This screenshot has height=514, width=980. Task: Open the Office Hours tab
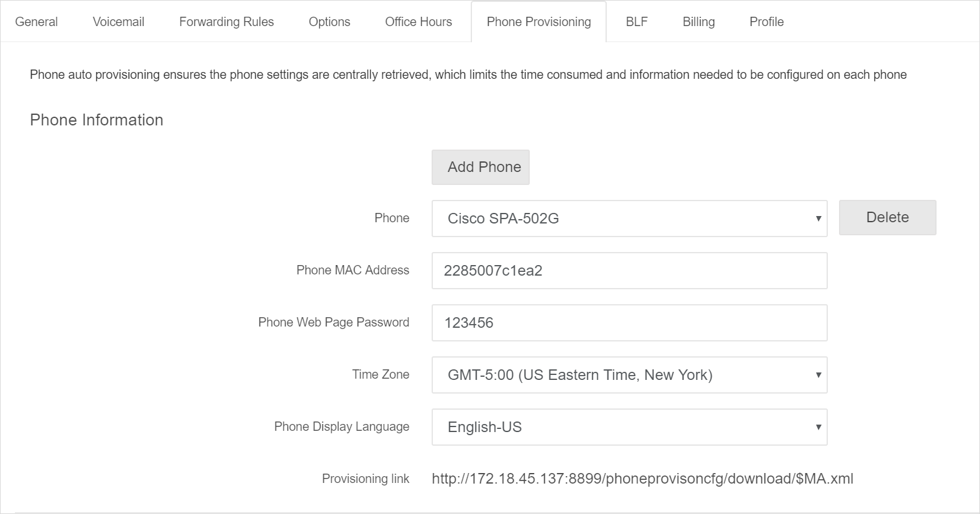tap(419, 22)
